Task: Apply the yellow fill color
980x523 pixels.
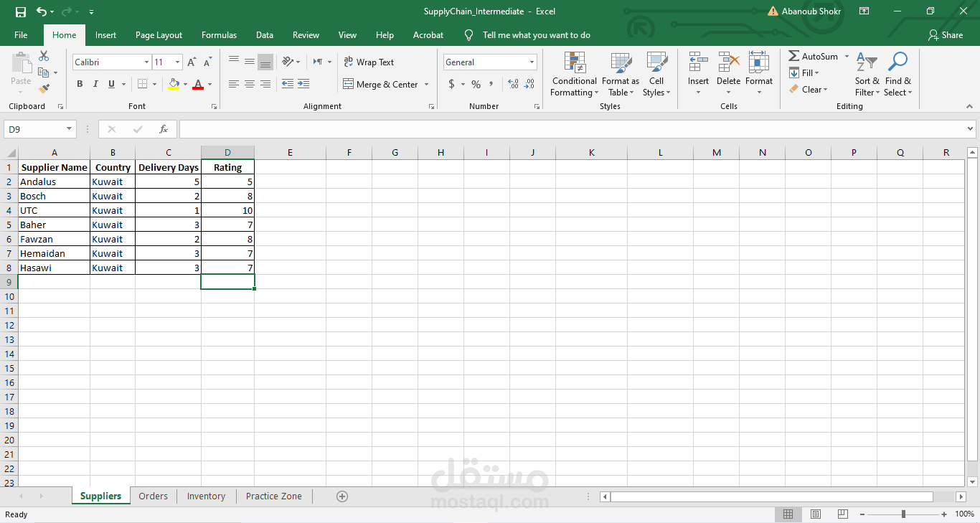Action: (x=174, y=84)
